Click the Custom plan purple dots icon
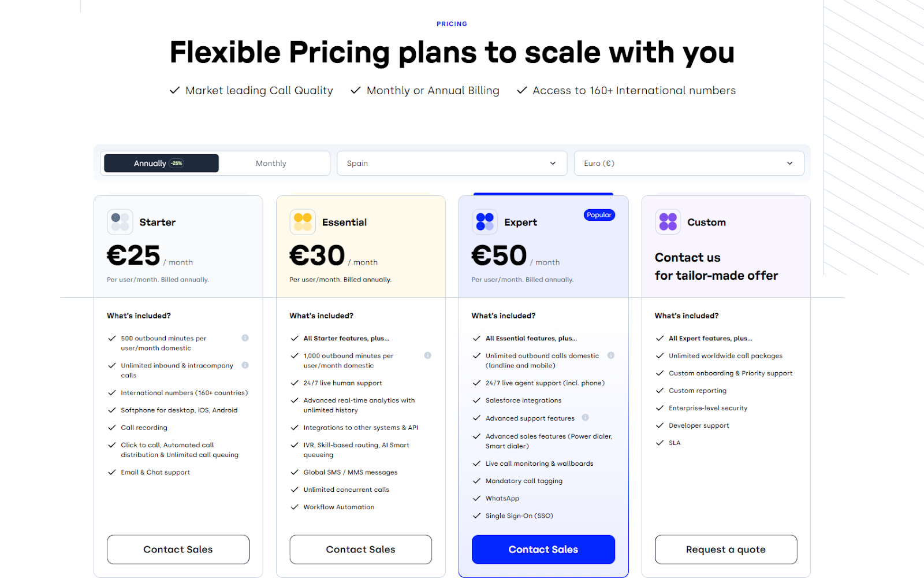 [668, 222]
